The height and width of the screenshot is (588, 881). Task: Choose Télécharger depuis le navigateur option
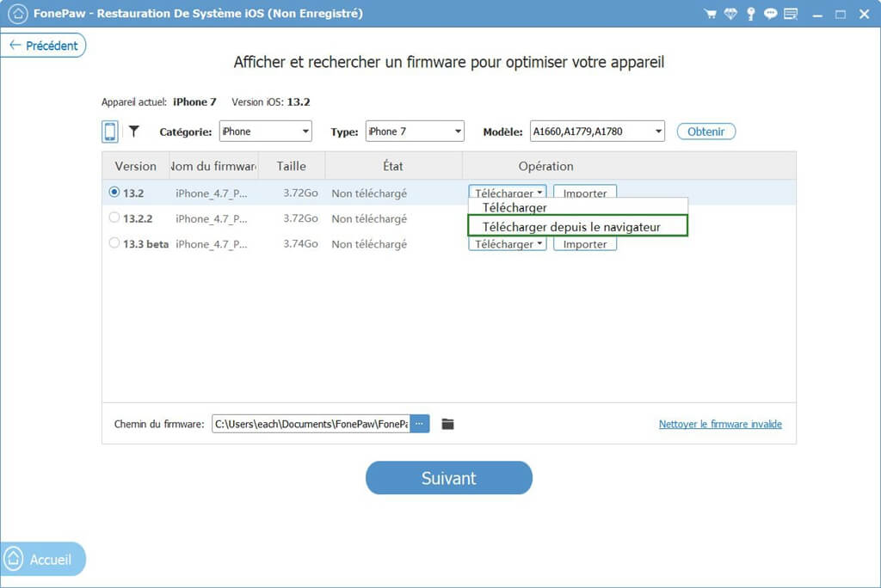coord(577,226)
